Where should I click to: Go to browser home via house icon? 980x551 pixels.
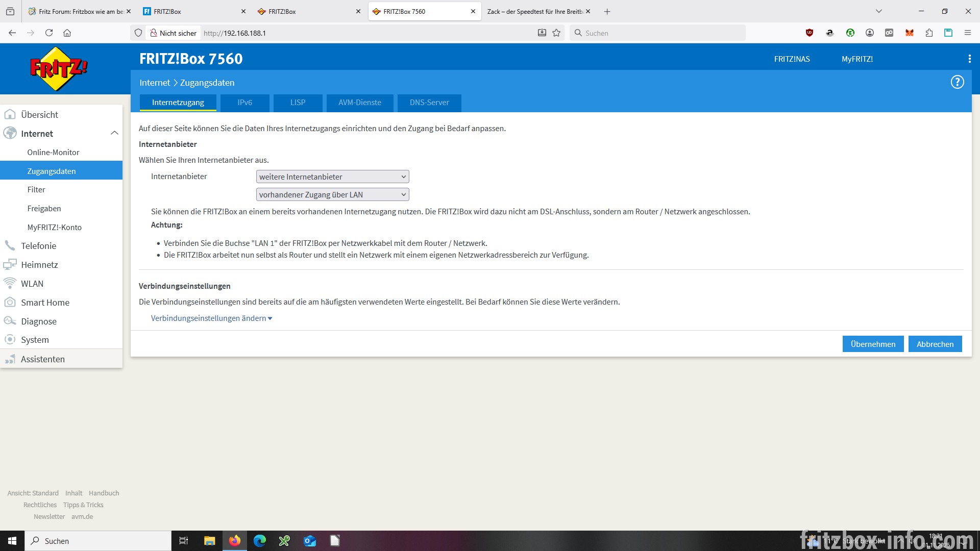pos(67,33)
